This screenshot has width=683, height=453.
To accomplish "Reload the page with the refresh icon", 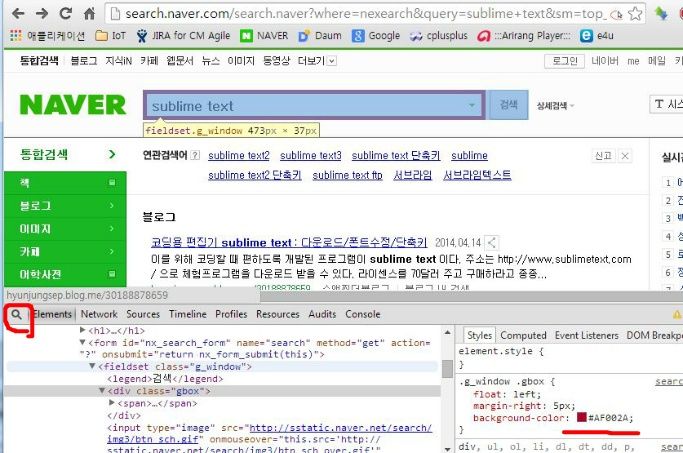I will pyautogui.click(x=66, y=14).
